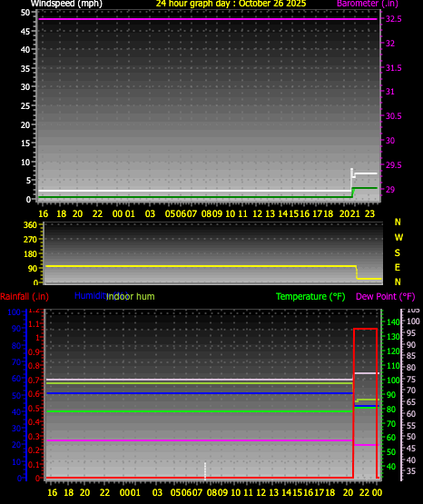Click the W compass label

click(398, 238)
